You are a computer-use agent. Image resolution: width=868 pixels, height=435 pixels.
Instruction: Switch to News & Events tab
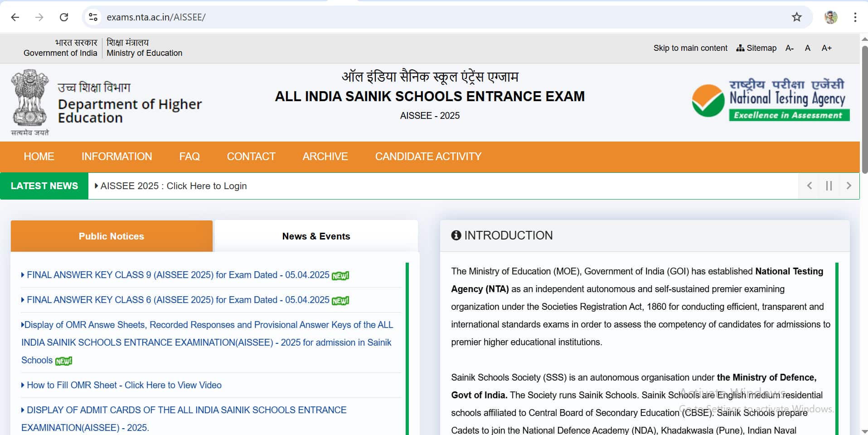[x=316, y=236]
